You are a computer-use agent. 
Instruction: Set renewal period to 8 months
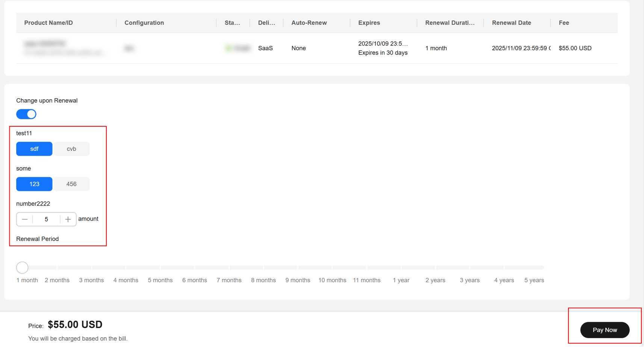click(x=263, y=280)
